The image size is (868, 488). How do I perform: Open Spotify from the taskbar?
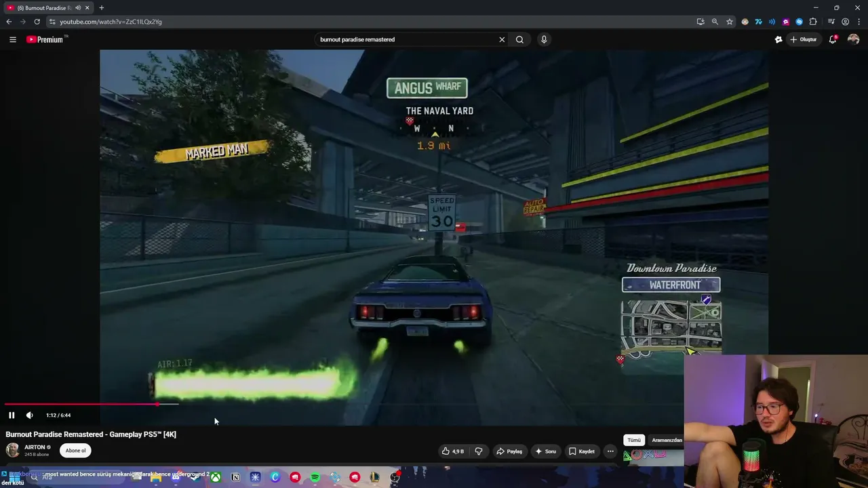pyautogui.click(x=315, y=477)
